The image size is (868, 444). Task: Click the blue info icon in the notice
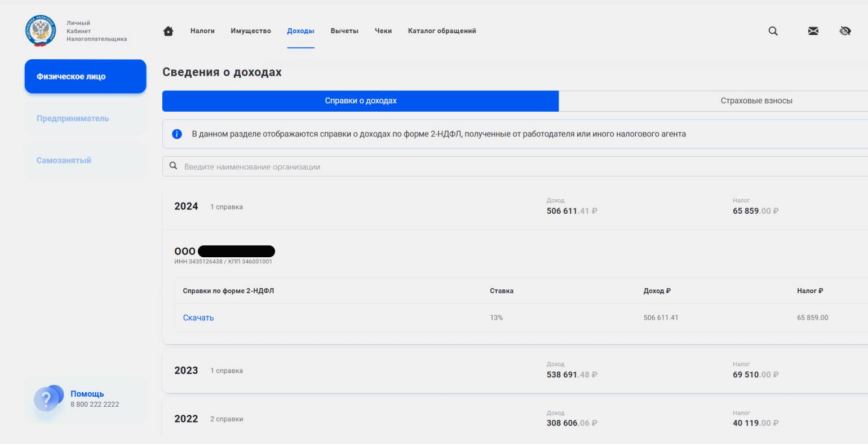(177, 134)
